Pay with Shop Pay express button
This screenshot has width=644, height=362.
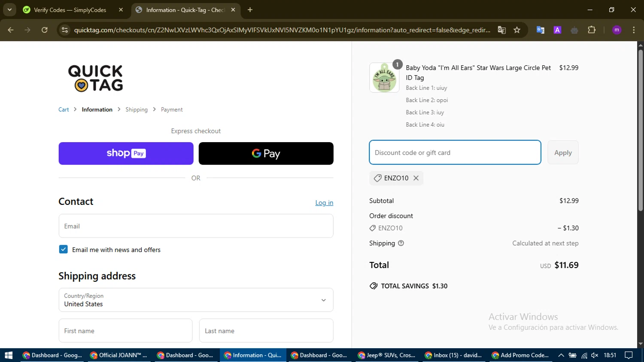pos(126,153)
